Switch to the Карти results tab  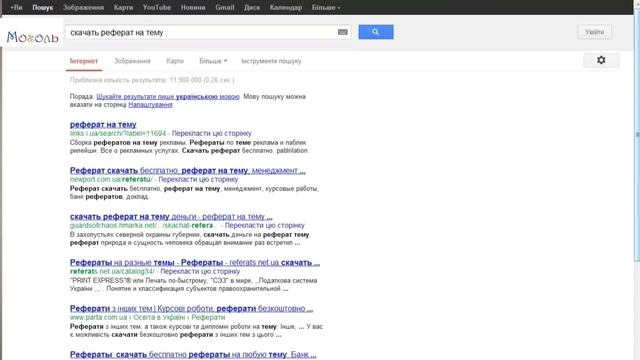pyautogui.click(x=175, y=61)
